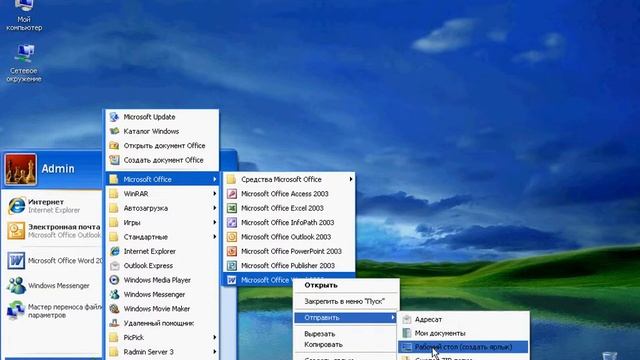Click Мои документы icon in Send To submenu
Screen dimensions: 640x360
pyautogui.click(x=407, y=333)
